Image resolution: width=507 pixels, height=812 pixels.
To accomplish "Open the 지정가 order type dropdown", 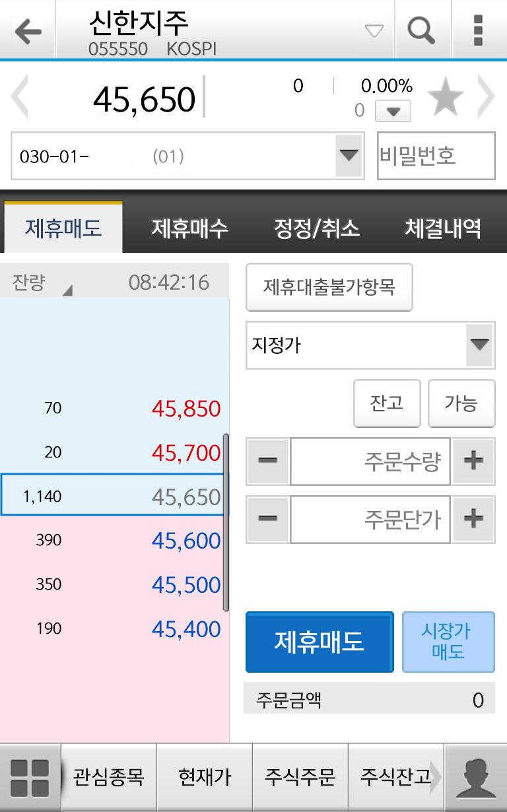I will 479,345.
